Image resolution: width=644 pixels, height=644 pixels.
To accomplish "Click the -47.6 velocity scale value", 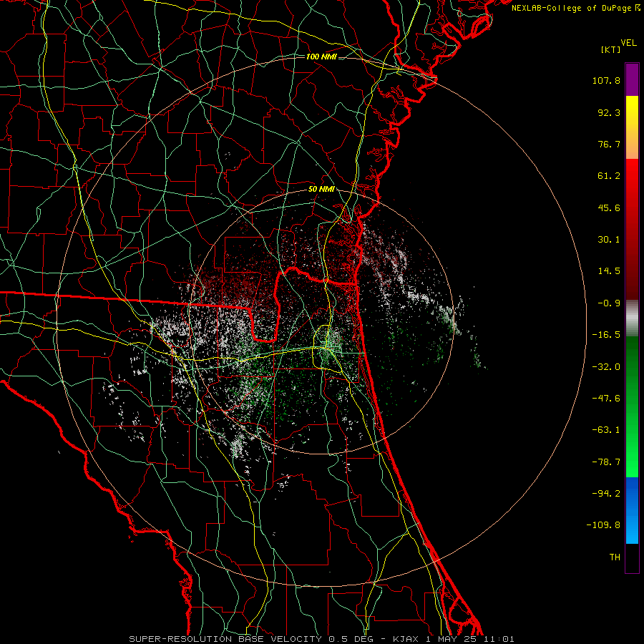I will (x=606, y=399).
